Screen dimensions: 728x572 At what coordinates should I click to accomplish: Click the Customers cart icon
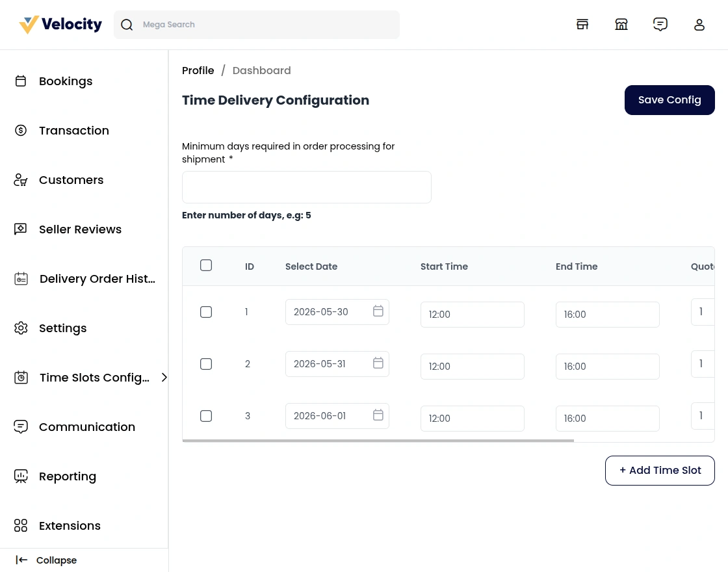21,179
